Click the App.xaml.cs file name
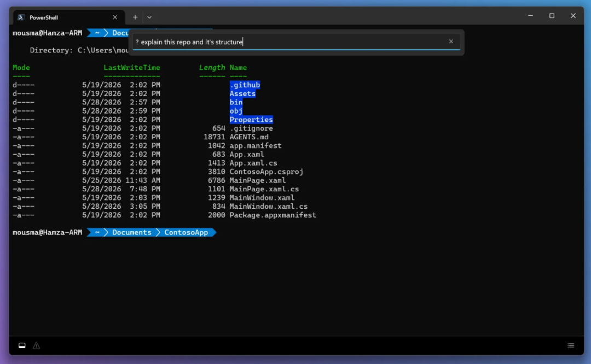Viewport: 591px width, 364px height. click(x=253, y=163)
